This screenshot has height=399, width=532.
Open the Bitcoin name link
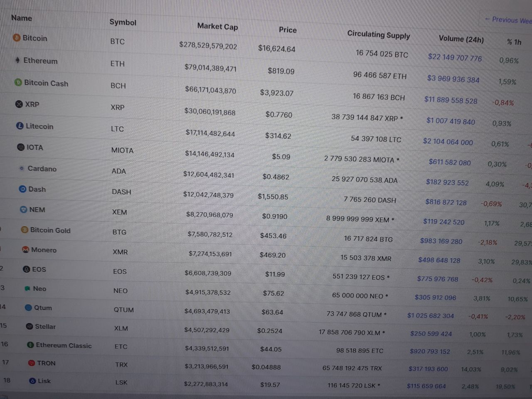click(x=35, y=38)
